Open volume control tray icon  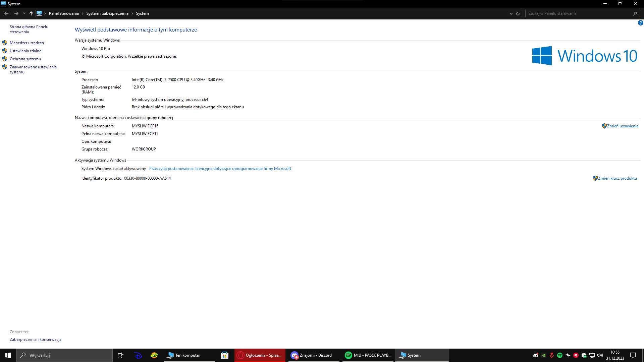point(600,355)
